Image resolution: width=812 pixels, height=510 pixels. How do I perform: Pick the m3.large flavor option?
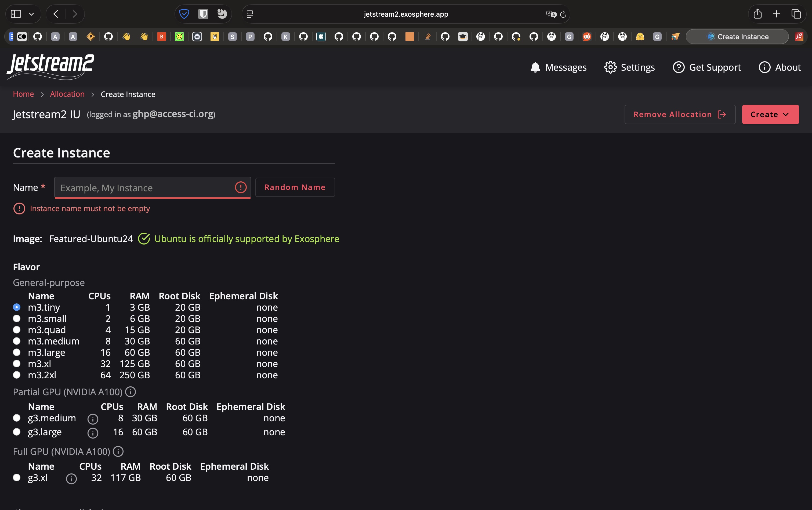[17, 353]
